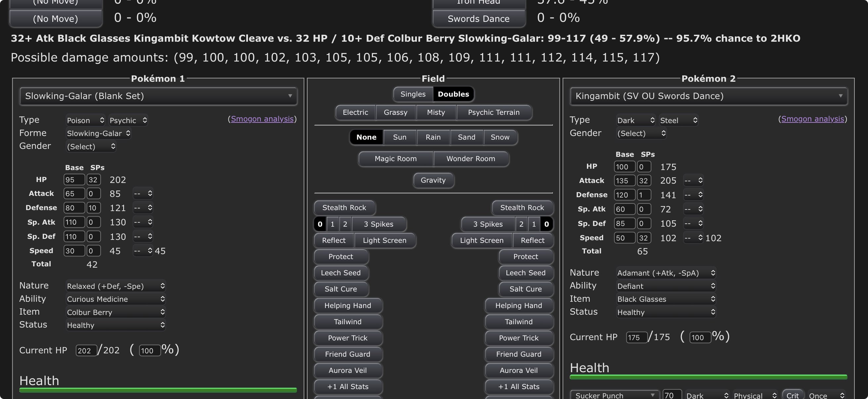
Task: Toggle left side Light Screen
Action: click(384, 241)
